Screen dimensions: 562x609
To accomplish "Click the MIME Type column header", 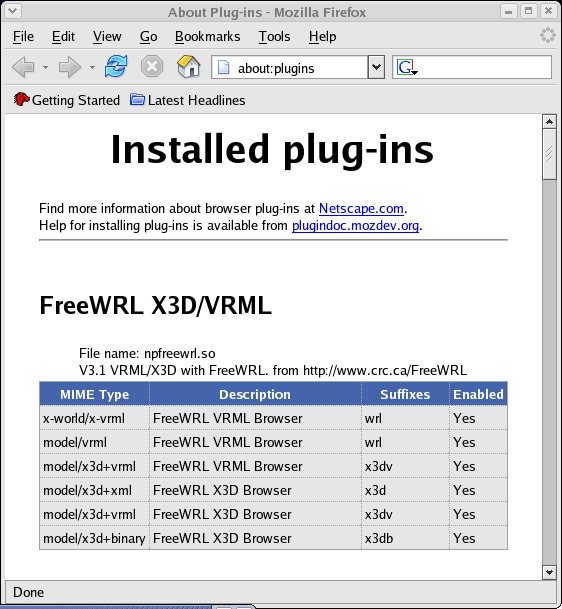I will tap(94, 394).
